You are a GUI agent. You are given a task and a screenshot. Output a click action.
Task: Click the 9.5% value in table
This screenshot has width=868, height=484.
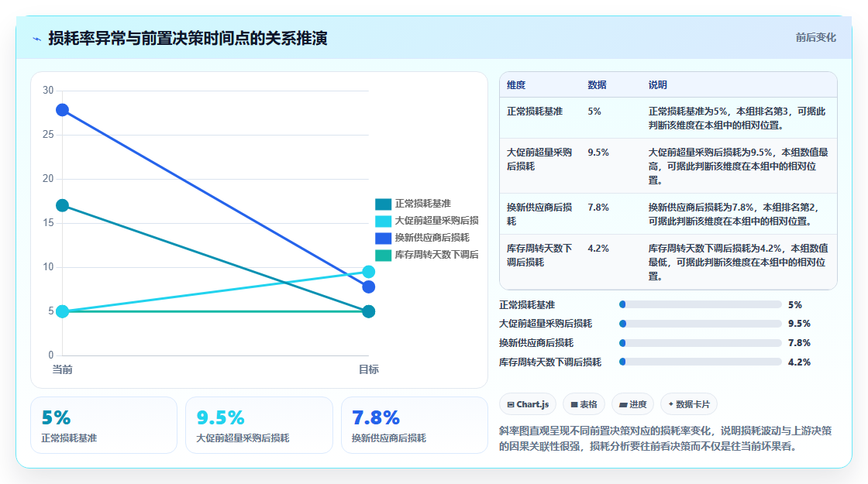click(598, 153)
